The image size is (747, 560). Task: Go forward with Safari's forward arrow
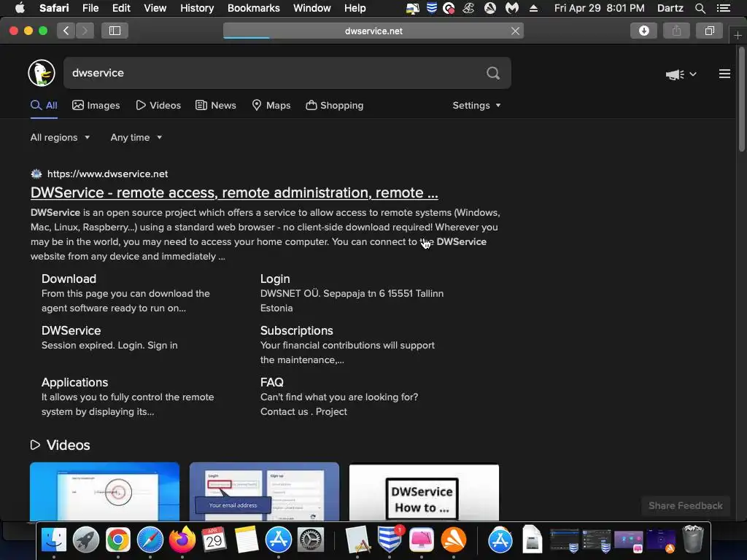[x=85, y=31]
